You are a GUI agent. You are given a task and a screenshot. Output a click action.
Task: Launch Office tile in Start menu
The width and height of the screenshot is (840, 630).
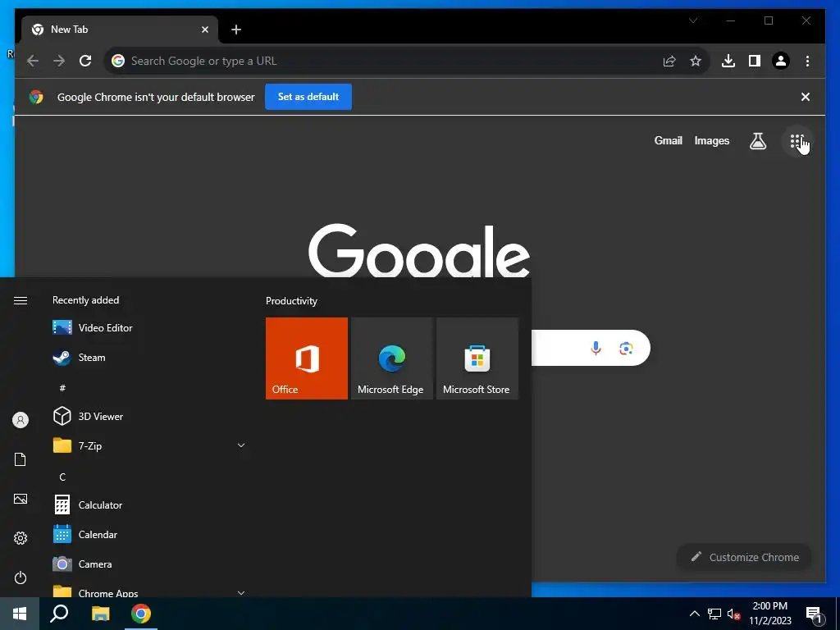pos(307,358)
